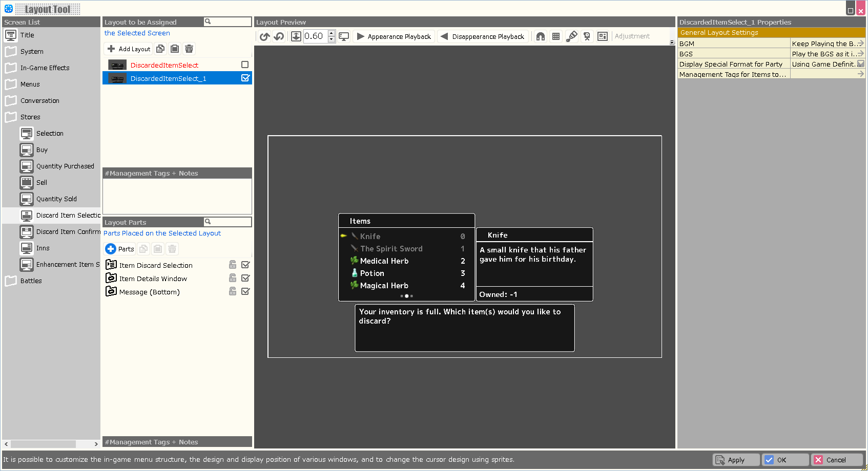Click the undo arrow in preview toolbar
Image resolution: width=868 pixels, height=471 pixels.
pyautogui.click(x=264, y=36)
